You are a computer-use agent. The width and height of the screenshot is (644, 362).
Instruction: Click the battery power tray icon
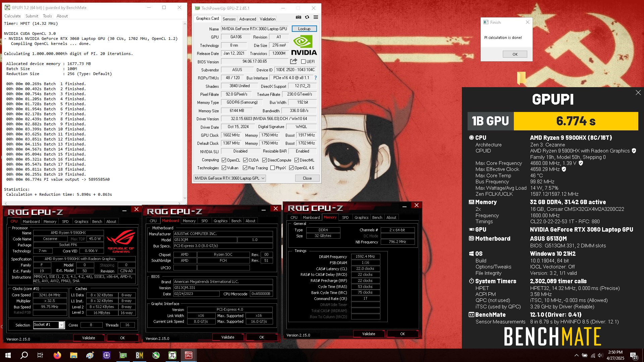(x=585, y=355)
